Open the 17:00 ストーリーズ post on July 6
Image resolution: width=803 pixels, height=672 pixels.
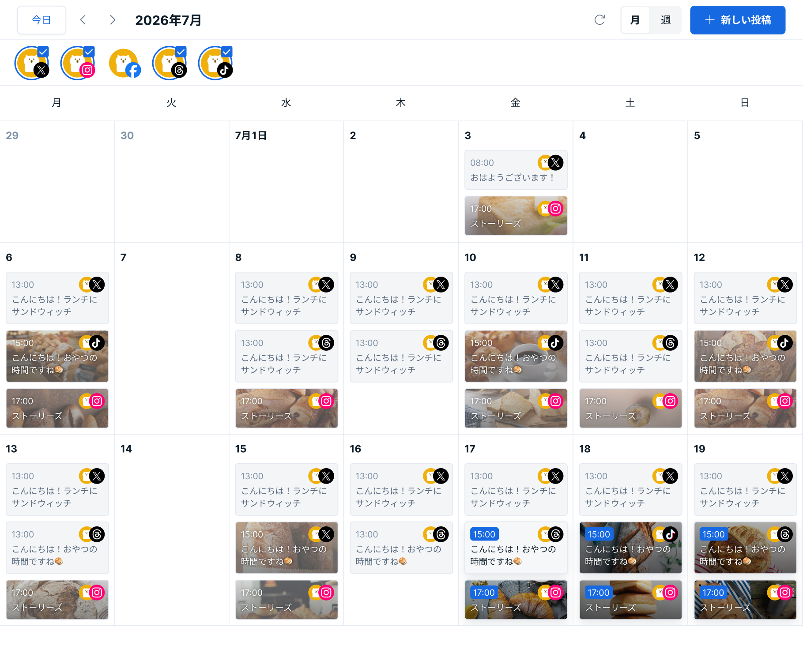57,408
